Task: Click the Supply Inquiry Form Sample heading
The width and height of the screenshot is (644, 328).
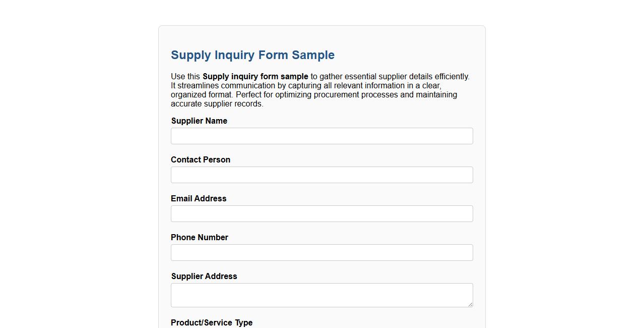Action: pyautogui.click(x=252, y=55)
